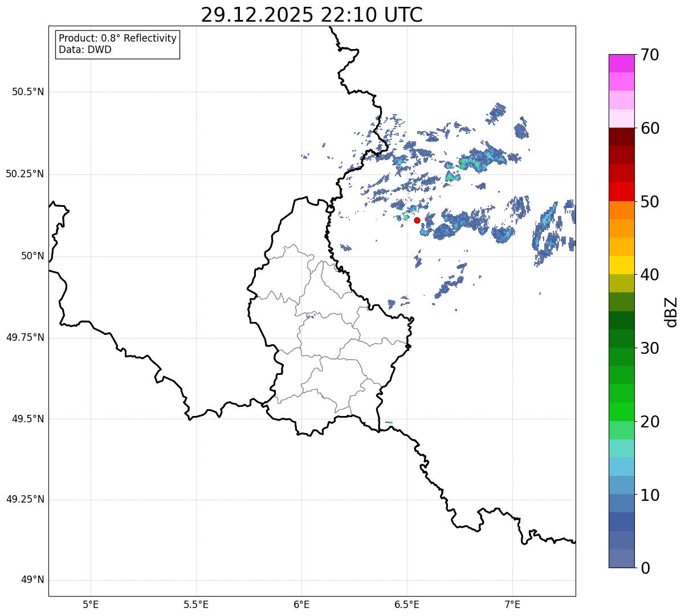Viewport: 685px width, 616px height.
Task: Click the bright red colorbar swatch below 50 dBZ
Action: [x=622, y=192]
